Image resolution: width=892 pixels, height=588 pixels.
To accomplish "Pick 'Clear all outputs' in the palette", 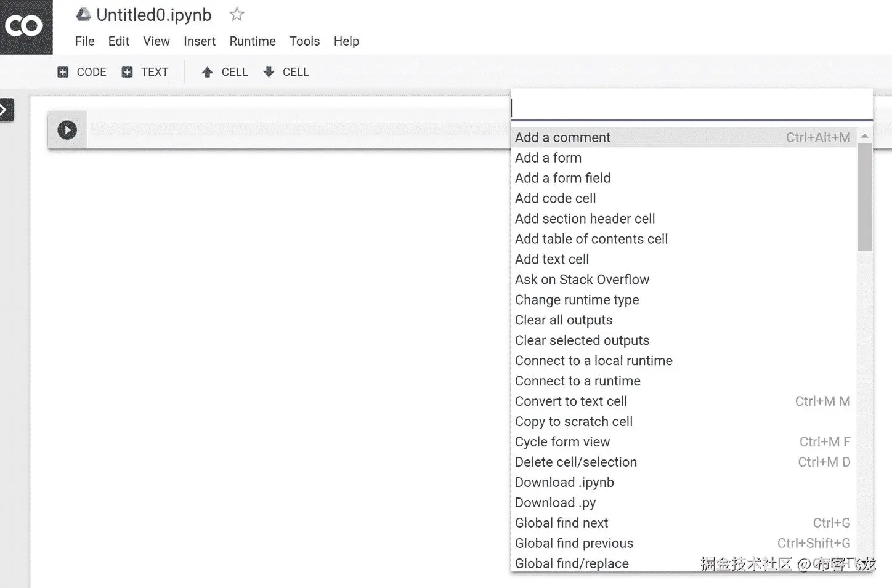I will [x=684, y=320].
